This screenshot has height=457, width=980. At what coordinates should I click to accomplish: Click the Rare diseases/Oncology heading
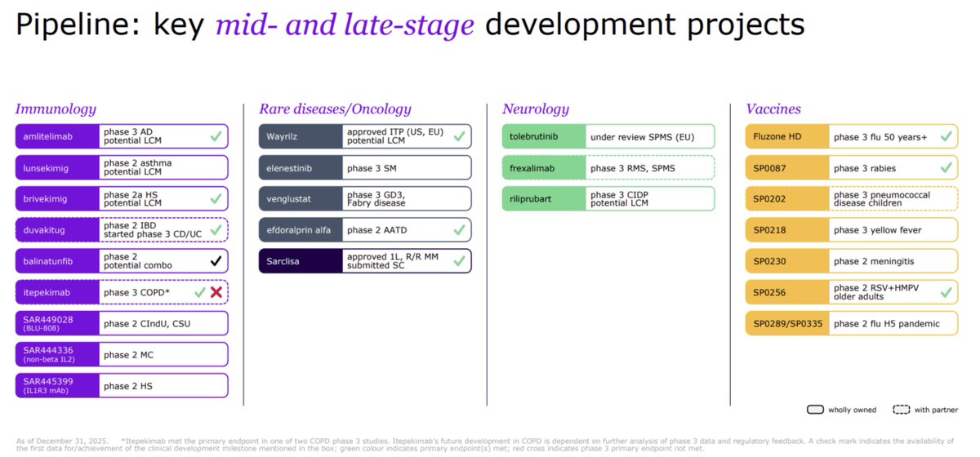click(x=335, y=109)
